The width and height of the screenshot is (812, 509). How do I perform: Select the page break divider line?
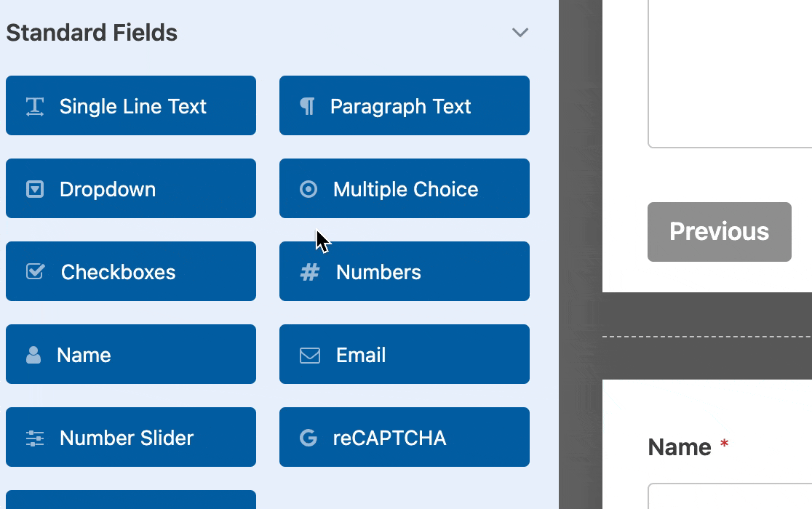[706, 336]
